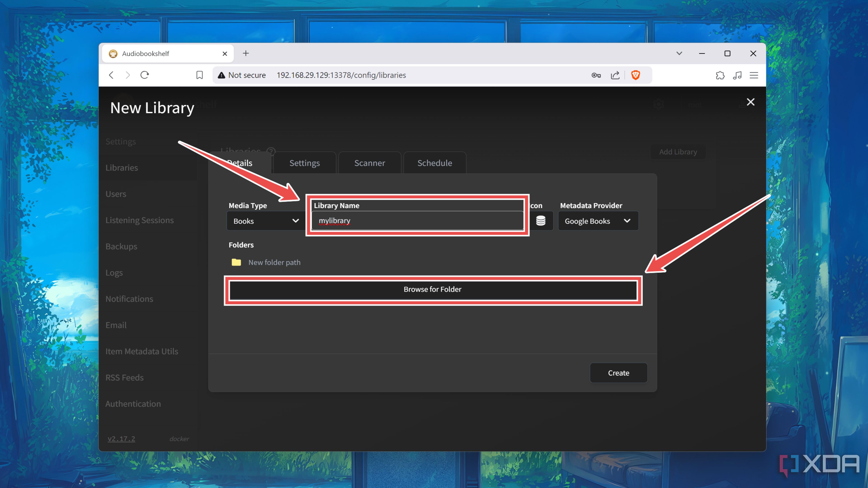Click the music note playlist icon in toolbar
The height and width of the screenshot is (488, 868).
coord(737,75)
